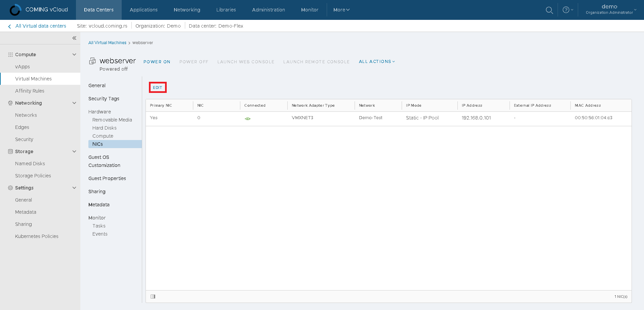Open the demo user account dropdown

tap(611, 9)
